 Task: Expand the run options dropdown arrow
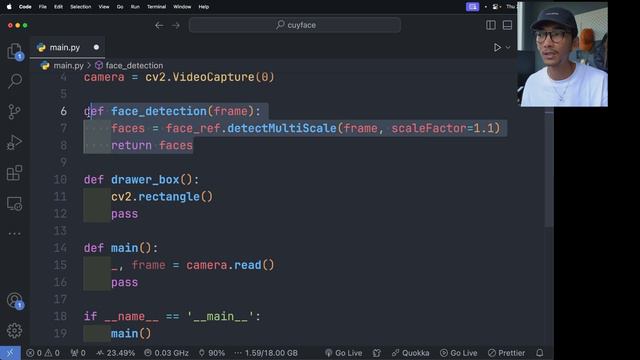click(x=508, y=48)
